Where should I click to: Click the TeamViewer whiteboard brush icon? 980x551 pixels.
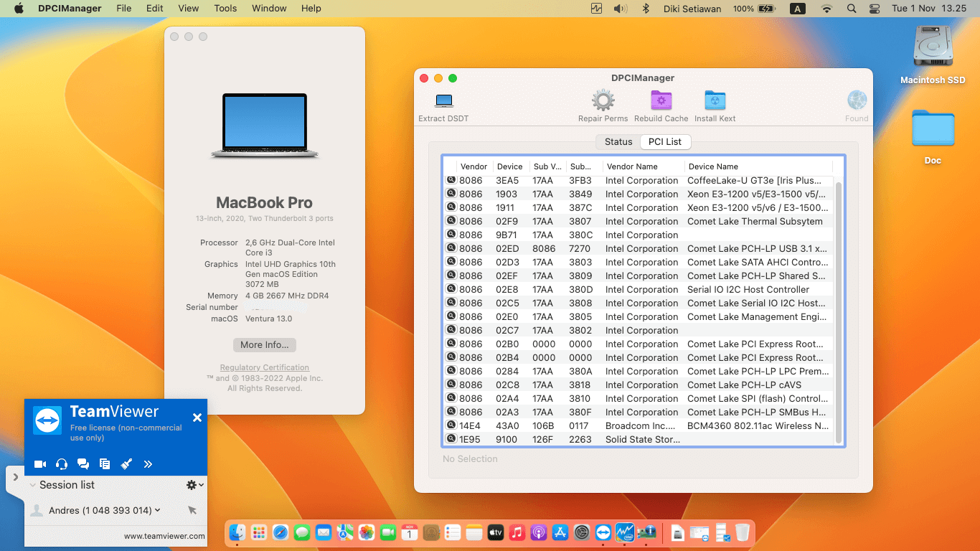coord(126,464)
